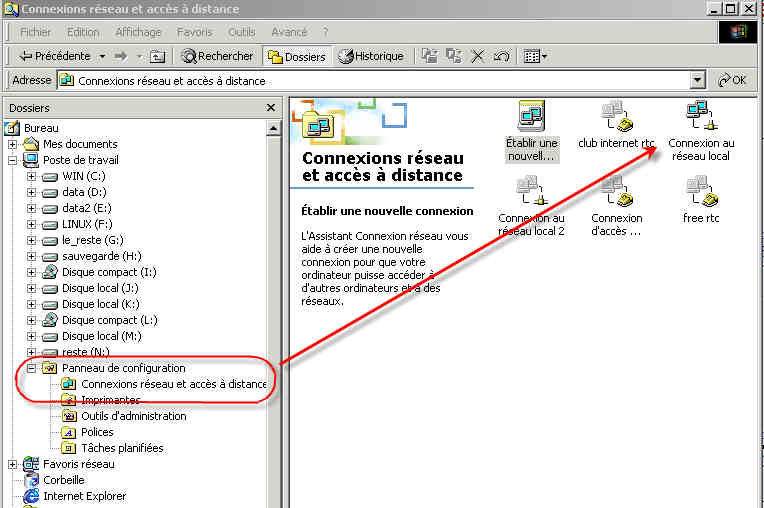Expand the WIN (C:) drive node
The width and height of the screenshot is (764, 508).
tap(32, 176)
